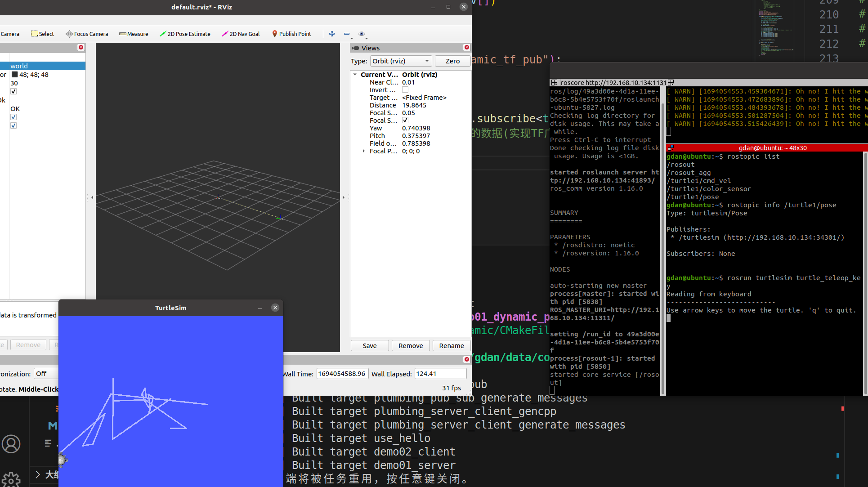Activate the Publish Point tool
Screen dimensions: 868x487
pos(291,34)
